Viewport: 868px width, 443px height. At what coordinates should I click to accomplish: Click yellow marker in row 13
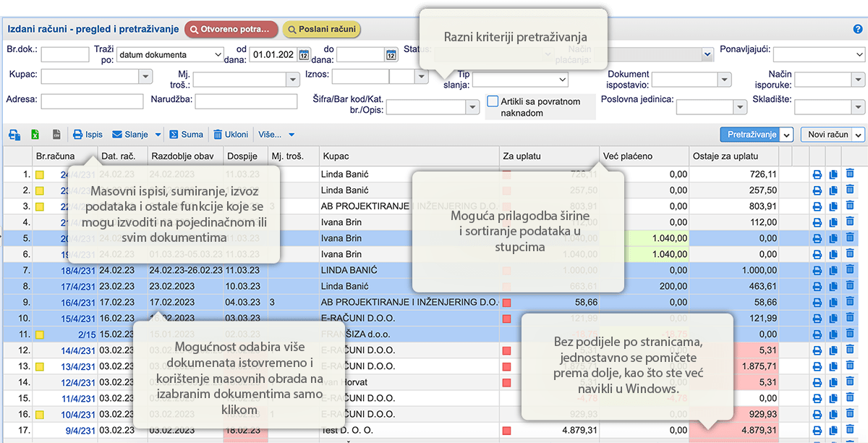click(x=40, y=366)
